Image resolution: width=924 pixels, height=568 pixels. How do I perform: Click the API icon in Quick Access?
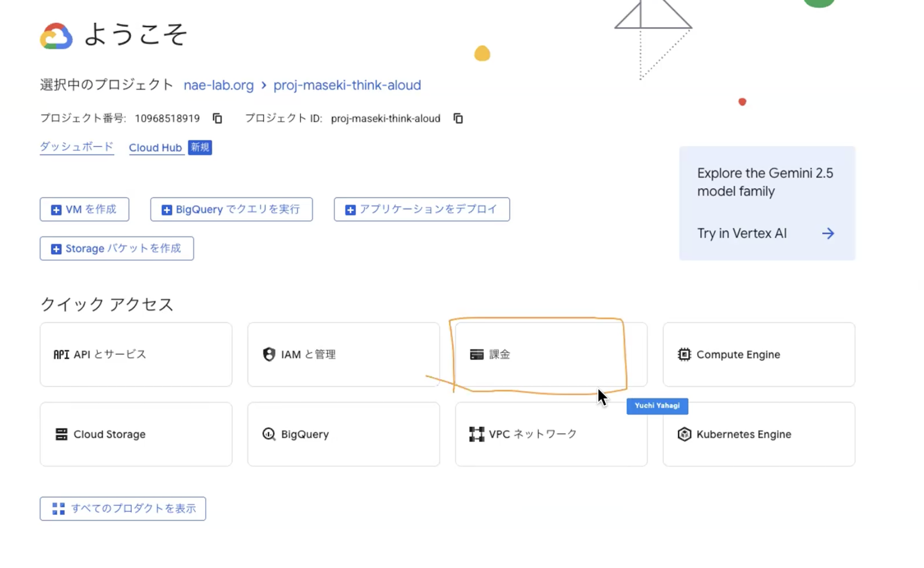click(x=61, y=355)
